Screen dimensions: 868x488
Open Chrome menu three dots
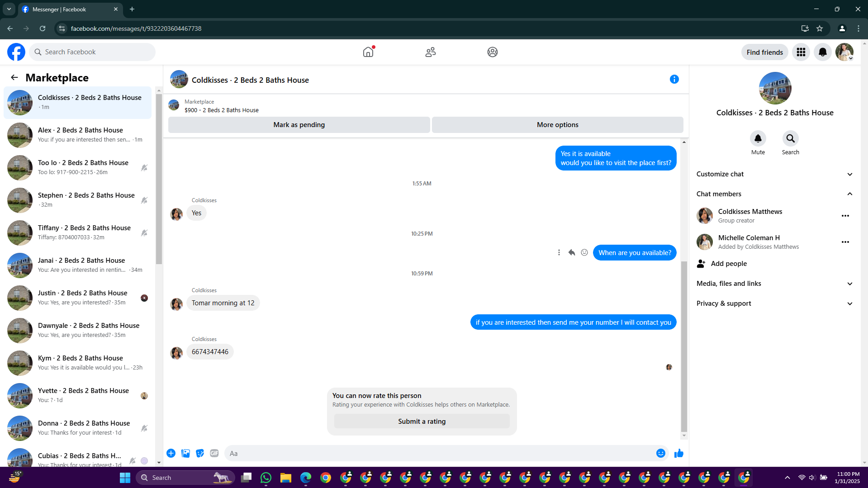click(x=859, y=28)
